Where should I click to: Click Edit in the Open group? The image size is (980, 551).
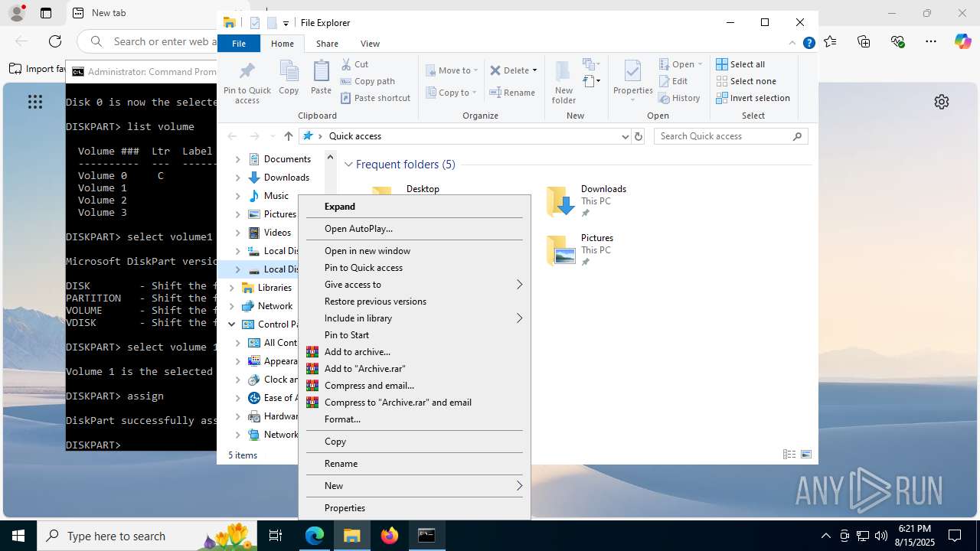pyautogui.click(x=673, y=81)
